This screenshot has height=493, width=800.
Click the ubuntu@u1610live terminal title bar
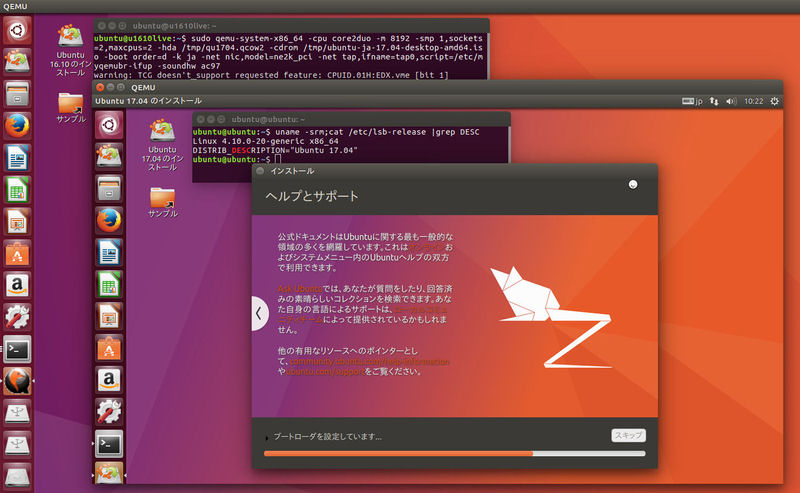pos(291,26)
